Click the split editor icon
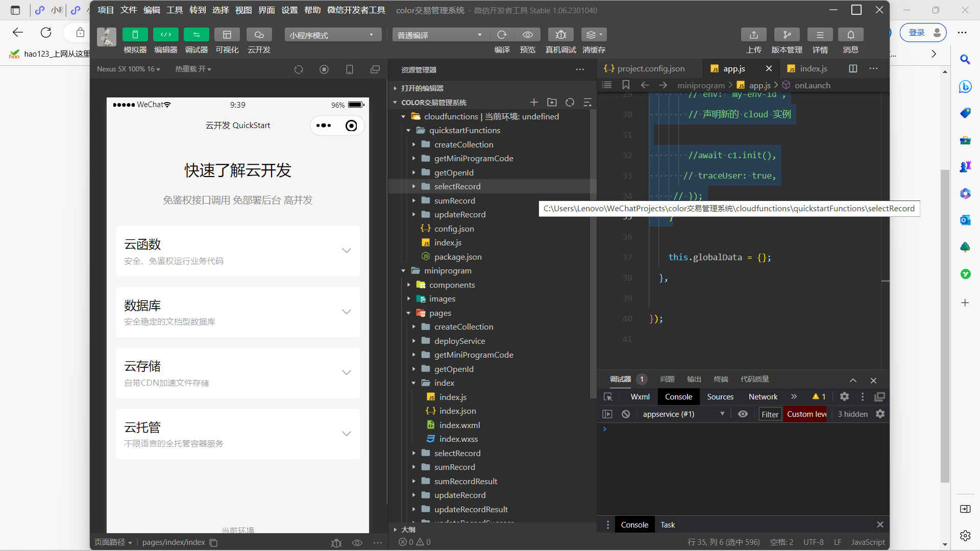The height and width of the screenshot is (551, 980). pyautogui.click(x=853, y=68)
